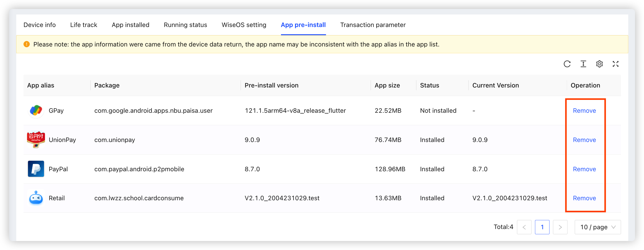Remove the PayPal pre-install app

point(584,169)
